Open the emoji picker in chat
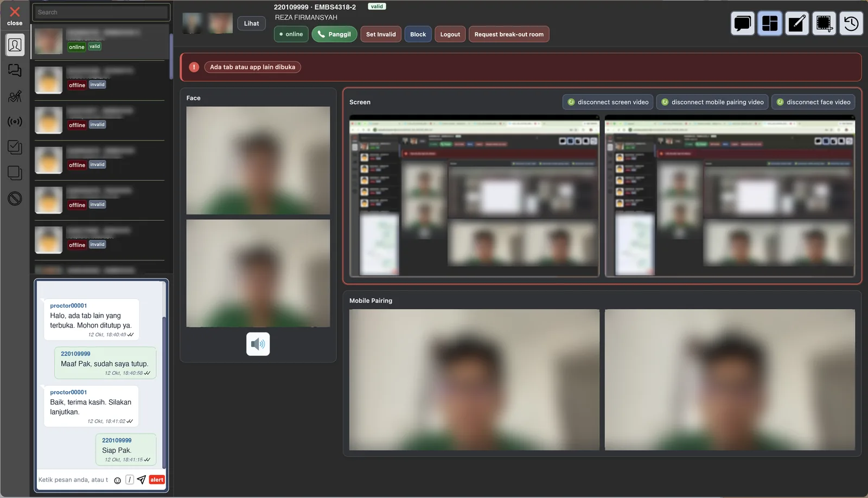Screen dimensions: 868x498 point(117,480)
